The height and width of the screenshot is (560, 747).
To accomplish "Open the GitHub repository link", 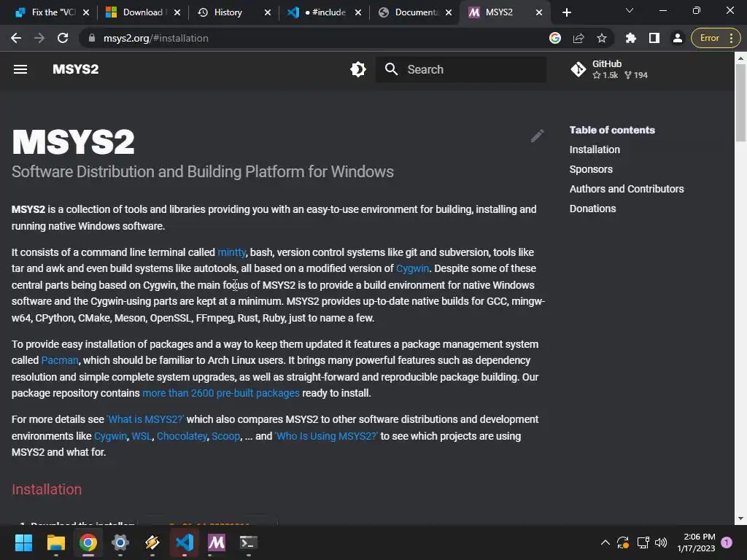I will tap(609, 69).
